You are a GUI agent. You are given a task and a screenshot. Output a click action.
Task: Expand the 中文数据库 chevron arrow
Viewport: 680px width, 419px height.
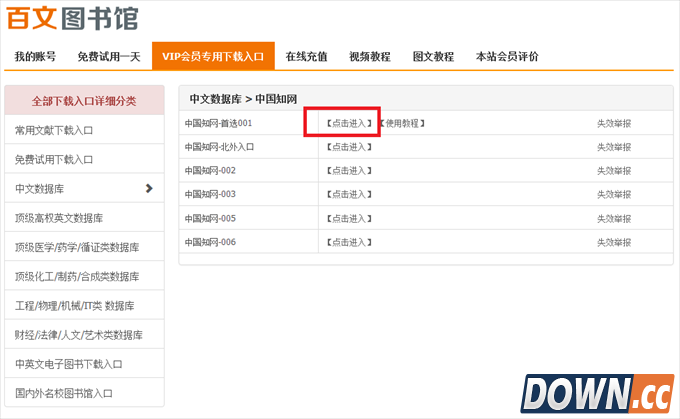(149, 188)
